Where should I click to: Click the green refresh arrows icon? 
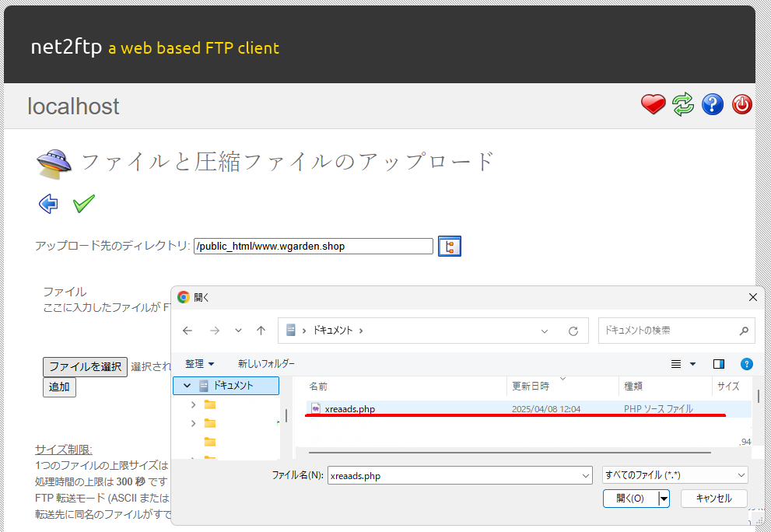(x=683, y=104)
